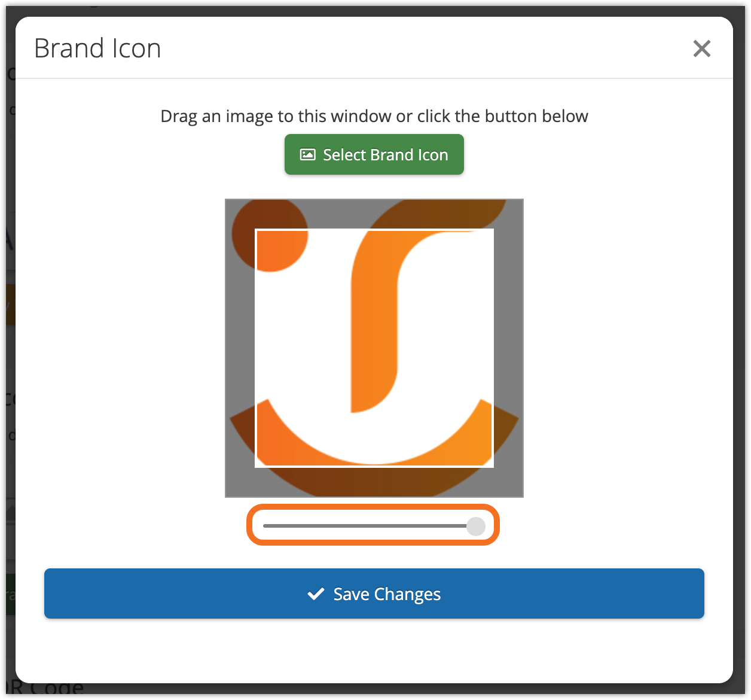The width and height of the screenshot is (751, 700).
Task: Click the "Drag an image to this window" instruction text
Action: tap(374, 116)
